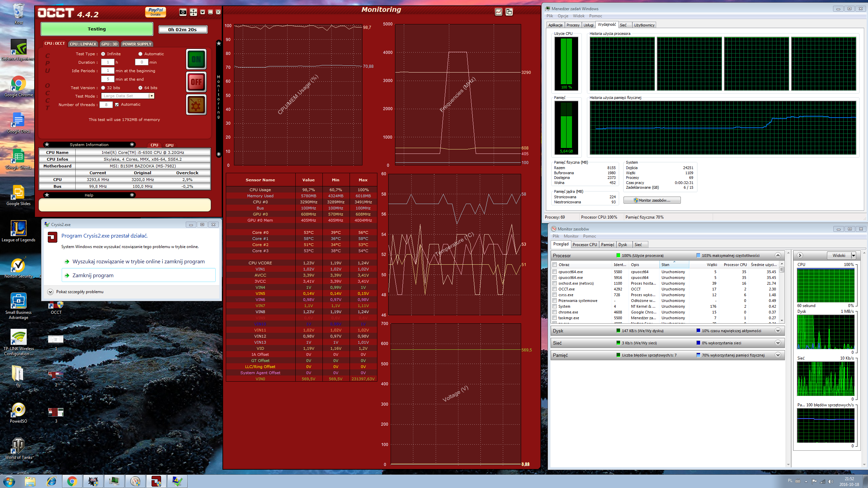The image size is (868, 488).
Task: Open Windows Explorer from the taskbar
Action: click(x=30, y=481)
